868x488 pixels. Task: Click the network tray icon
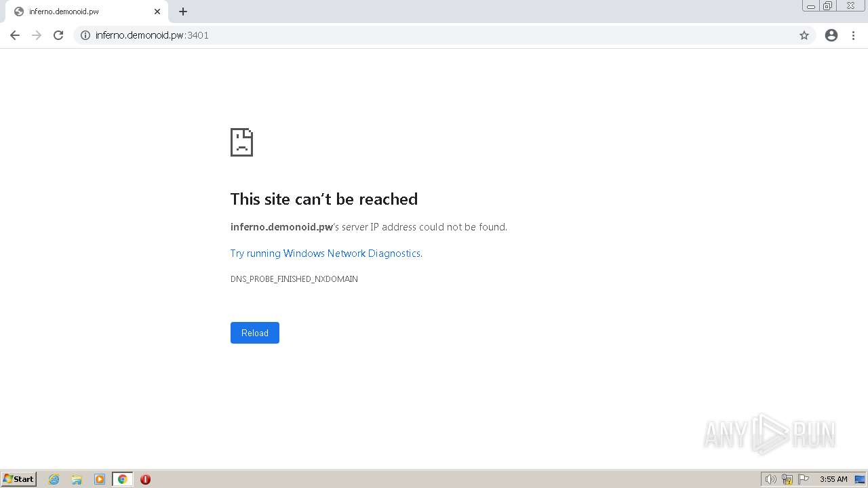coord(787,479)
